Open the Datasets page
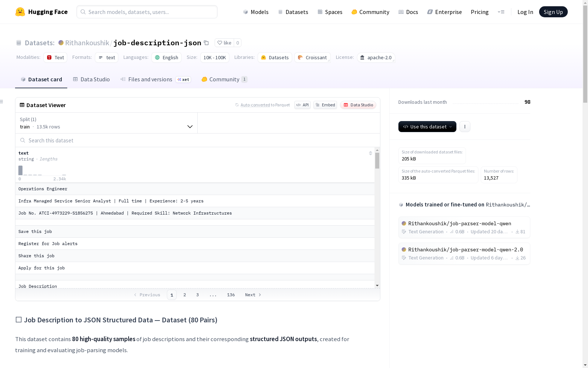 point(293,12)
